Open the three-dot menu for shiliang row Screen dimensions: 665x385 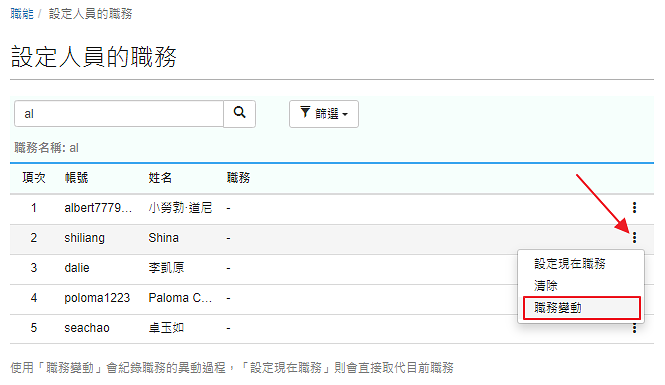(634, 238)
